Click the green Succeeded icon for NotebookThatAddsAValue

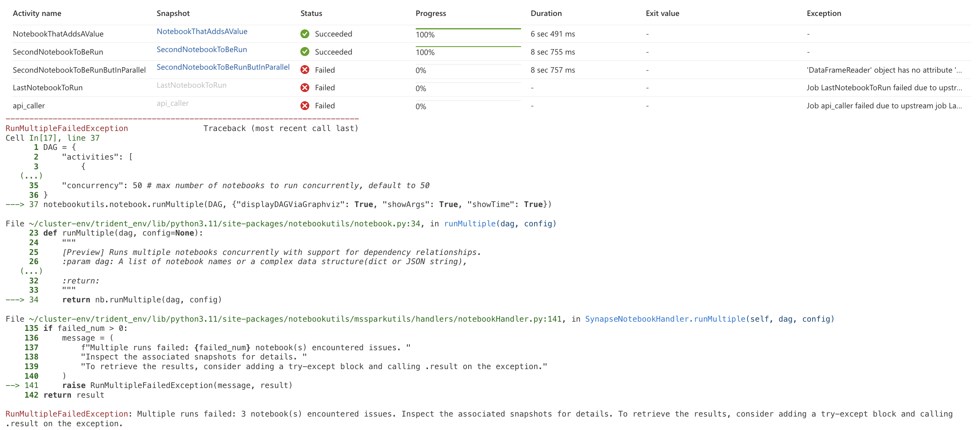[305, 34]
